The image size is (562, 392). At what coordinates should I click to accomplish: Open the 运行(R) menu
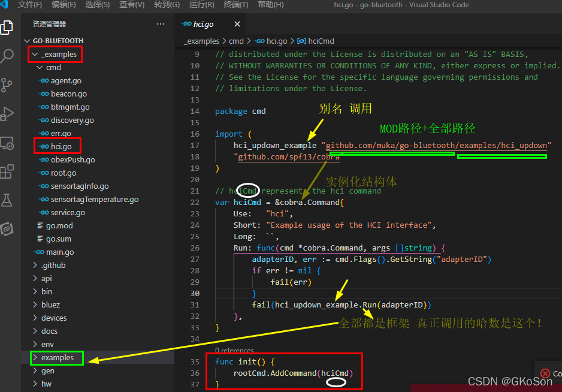click(x=202, y=5)
